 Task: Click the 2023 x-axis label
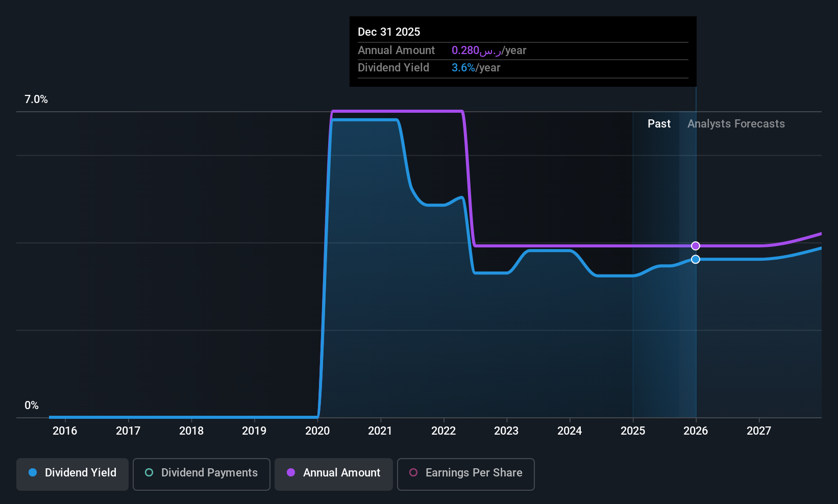506,431
